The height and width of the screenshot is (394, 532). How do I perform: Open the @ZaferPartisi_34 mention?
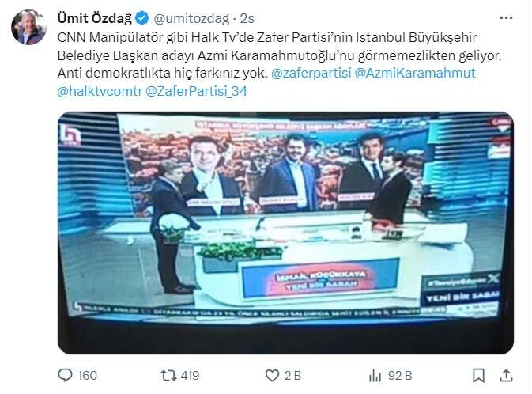click(x=196, y=91)
